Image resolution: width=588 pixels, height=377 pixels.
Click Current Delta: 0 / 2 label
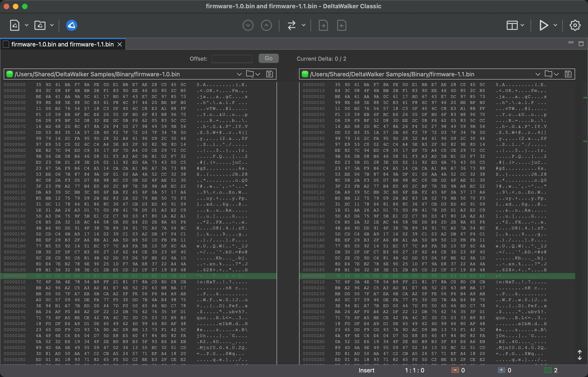click(321, 59)
